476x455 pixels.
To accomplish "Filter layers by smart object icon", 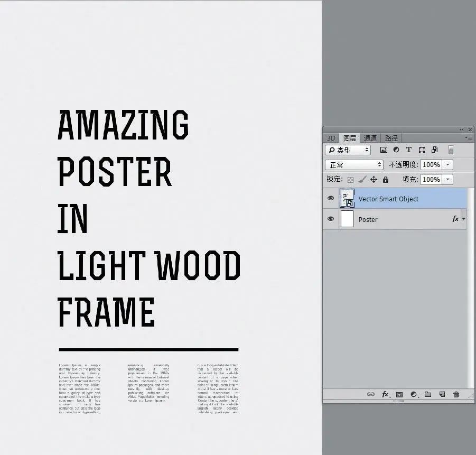I will tap(434, 150).
